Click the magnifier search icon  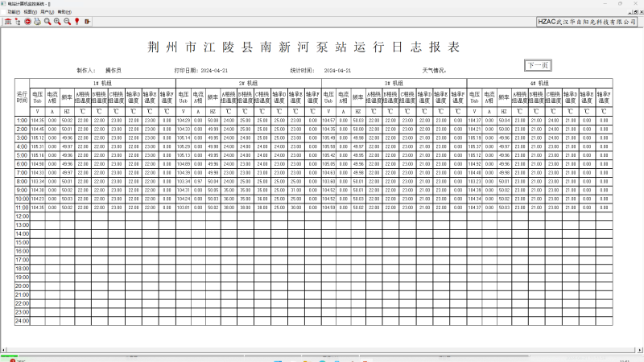[47, 22]
